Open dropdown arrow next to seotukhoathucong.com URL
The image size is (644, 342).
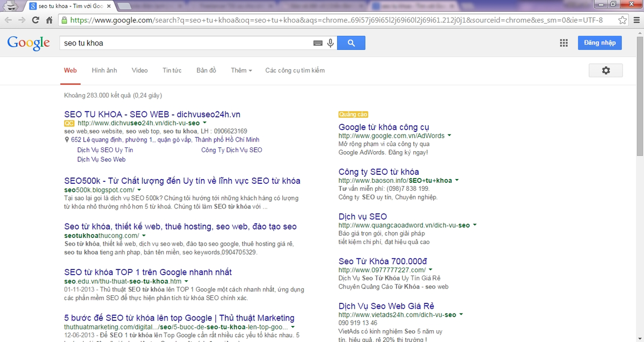tap(144, 235)
